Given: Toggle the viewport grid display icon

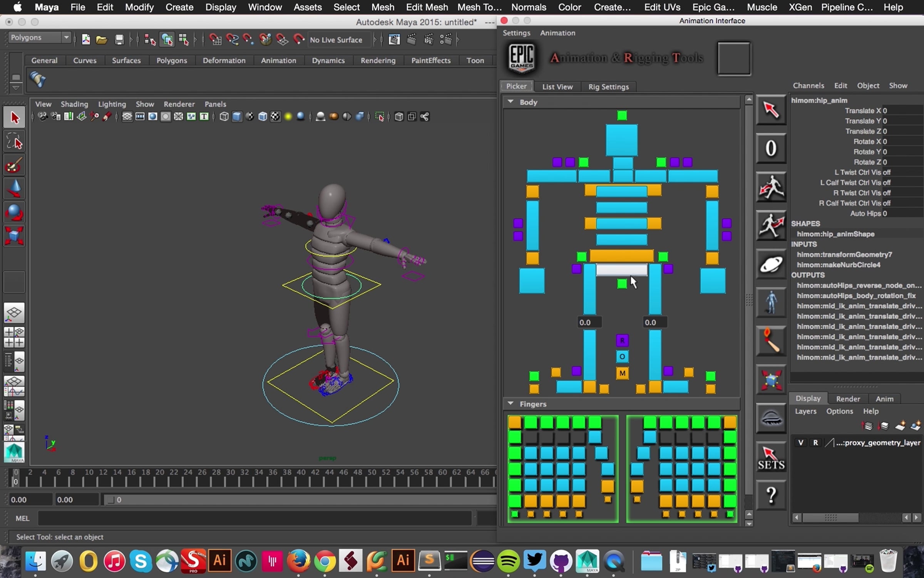Looking at the screenshot, I should [x=127, y=116].
